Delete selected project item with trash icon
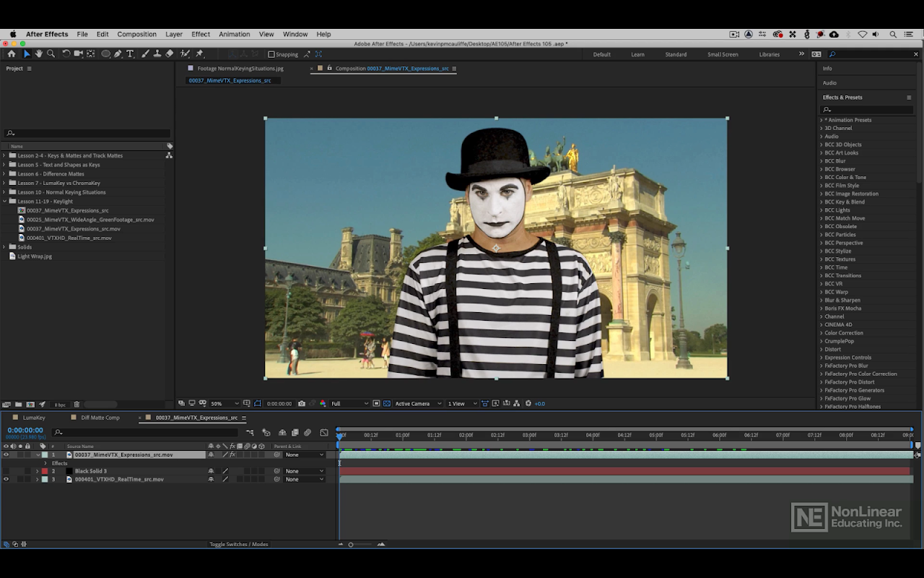Image resolution: width=924 pixels, height=578 pixels. pos(77,405)
